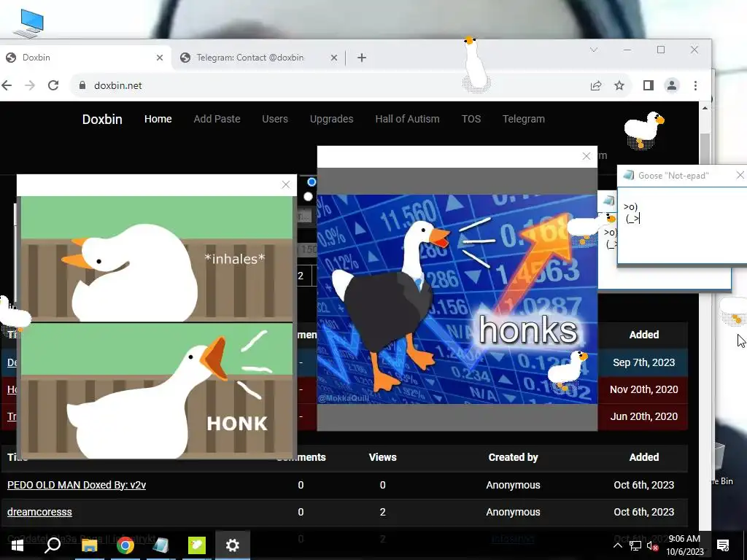
Task: Click Anonymous creator in PEDO OLD MAN row
Action: [513, 485]
